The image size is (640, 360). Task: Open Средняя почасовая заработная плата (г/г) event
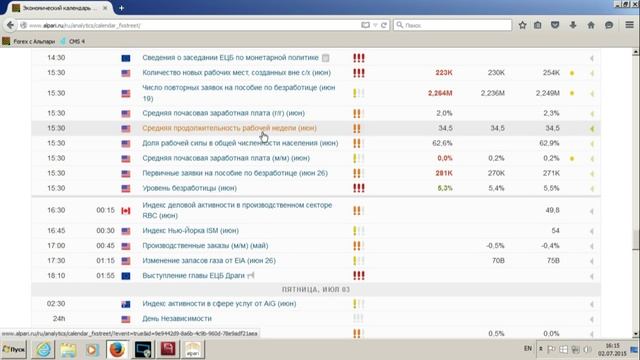tap(223, 113)
